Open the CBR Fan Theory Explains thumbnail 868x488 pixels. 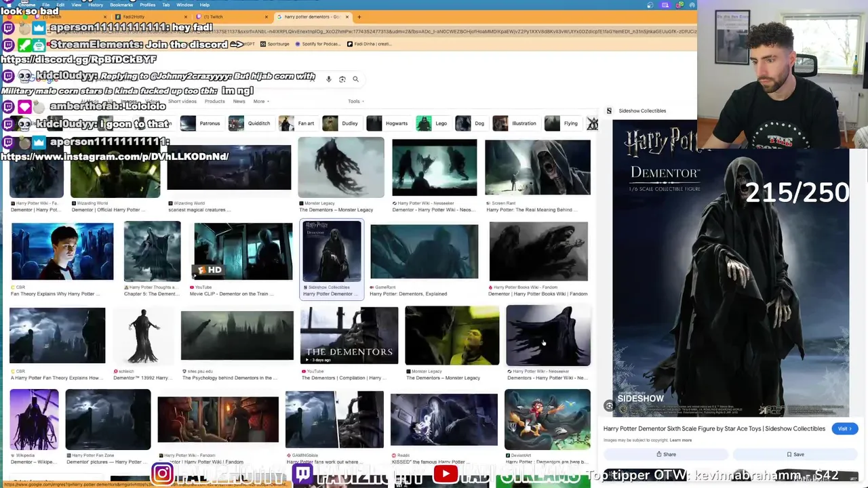[x=62, y=251]
